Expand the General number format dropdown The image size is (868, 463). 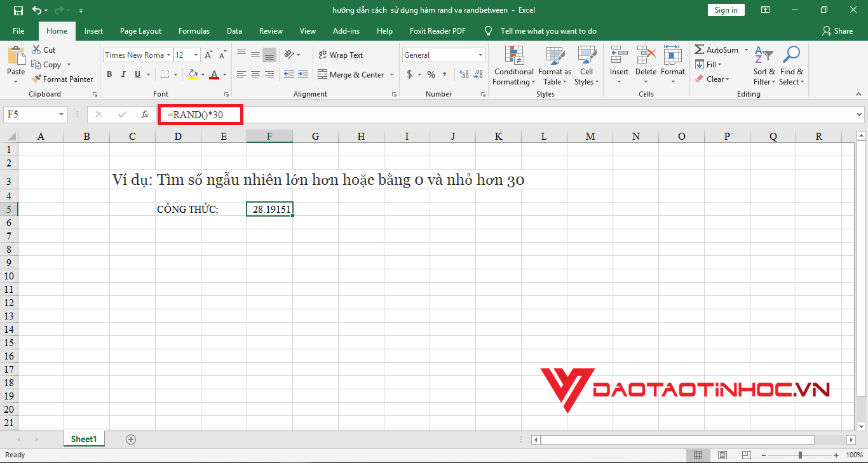[480, 55]
